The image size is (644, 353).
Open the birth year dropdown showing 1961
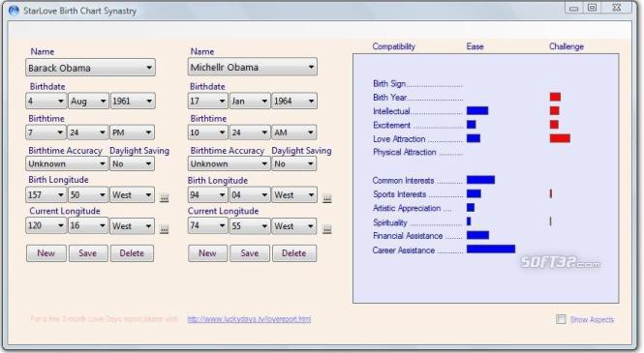pos(133,101)
